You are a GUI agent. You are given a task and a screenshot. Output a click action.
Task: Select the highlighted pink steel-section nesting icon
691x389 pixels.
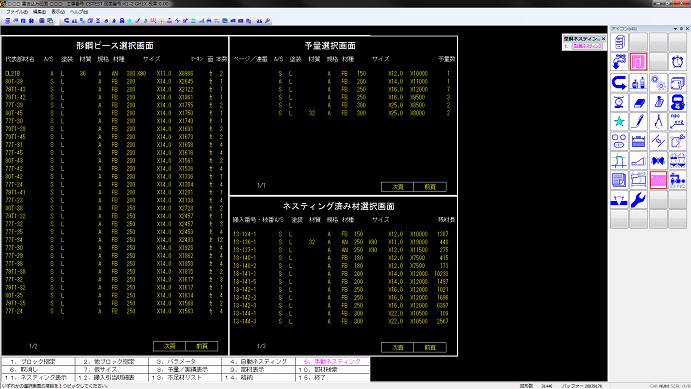[638, 62]
